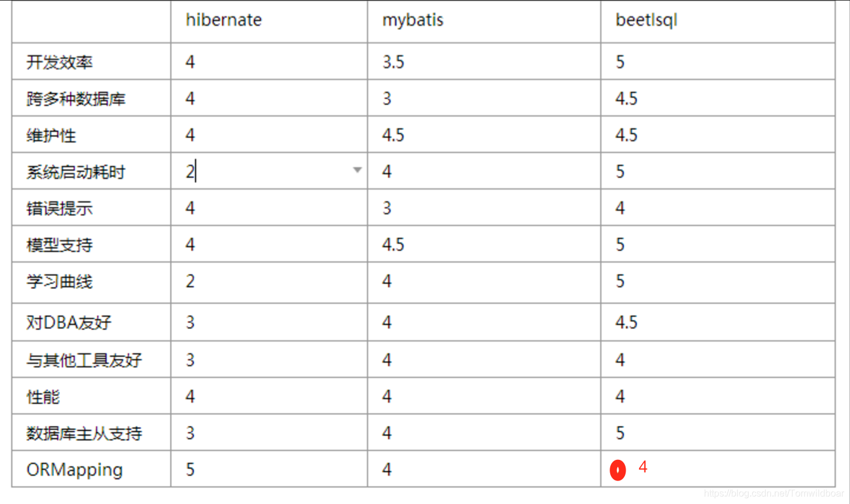
Task: Select the 跨多种数据库 row label cell
Action: coord(91,98)
